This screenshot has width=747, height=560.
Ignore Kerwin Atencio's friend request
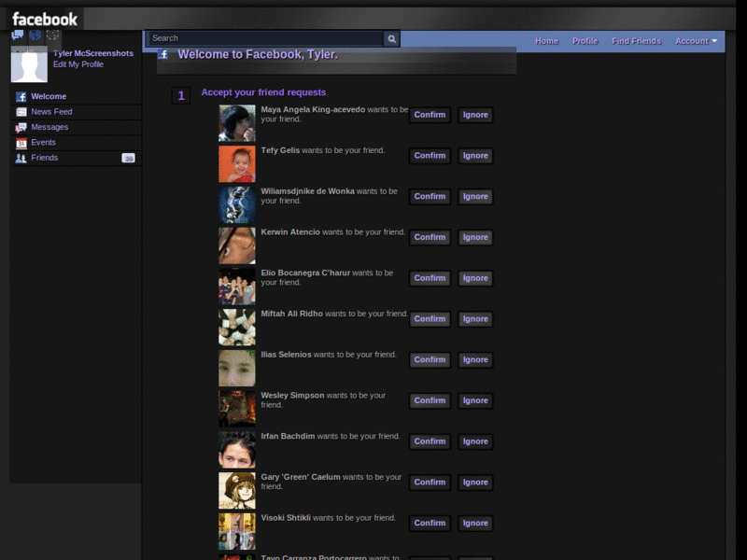click(x=475, y=237)
